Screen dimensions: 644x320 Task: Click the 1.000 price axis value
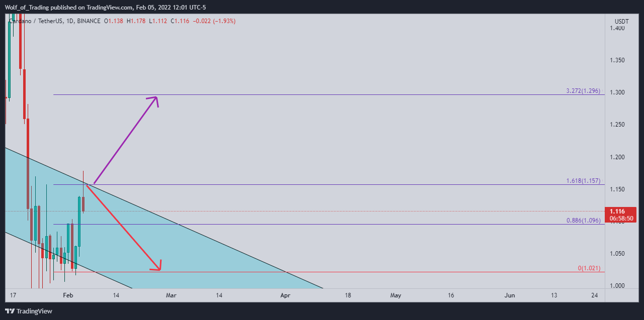tap(617, 286)
